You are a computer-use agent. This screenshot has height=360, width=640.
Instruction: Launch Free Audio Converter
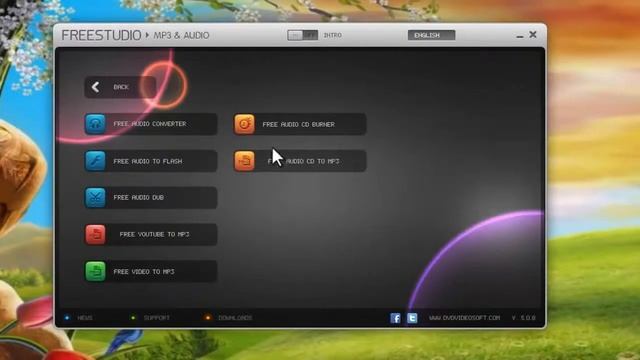click(151, 124)
